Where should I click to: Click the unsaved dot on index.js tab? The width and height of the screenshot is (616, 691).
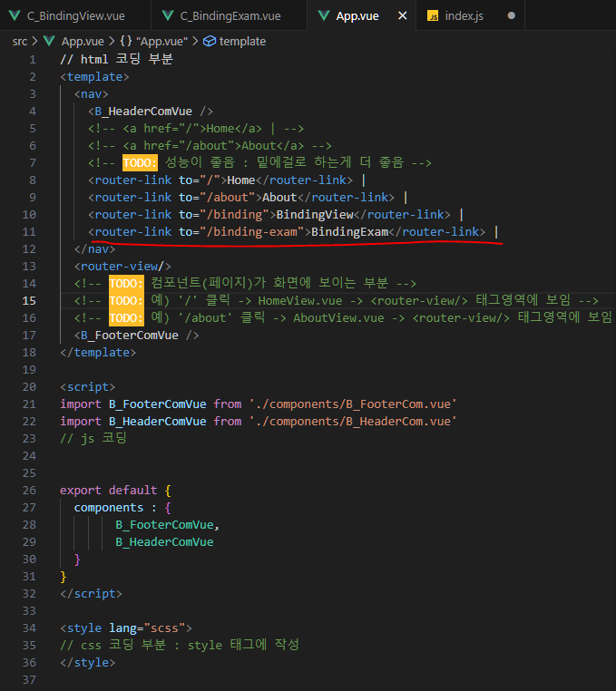coord(511,15)
